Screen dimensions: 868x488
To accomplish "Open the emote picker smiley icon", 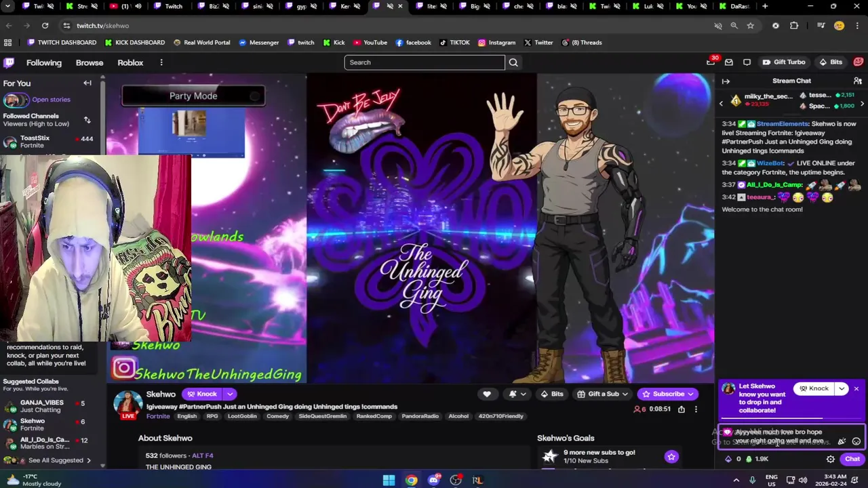I will [x=856, y=441].
